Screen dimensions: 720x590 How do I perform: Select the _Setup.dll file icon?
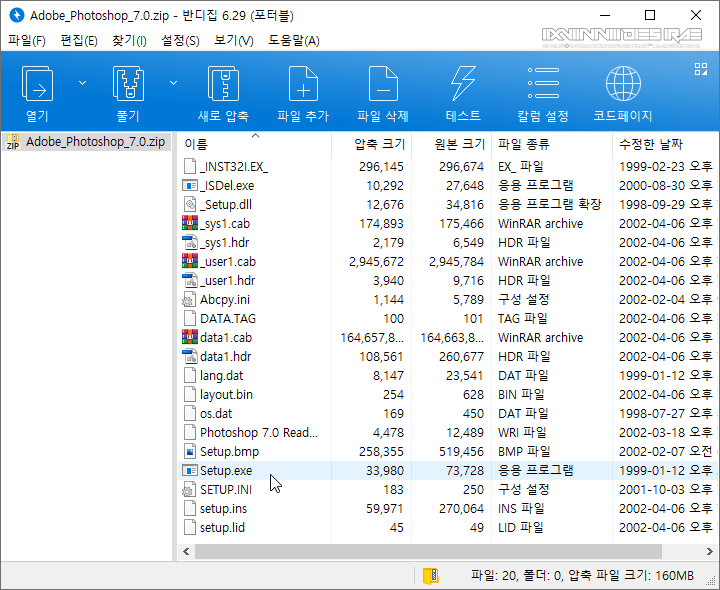point(190,205)
